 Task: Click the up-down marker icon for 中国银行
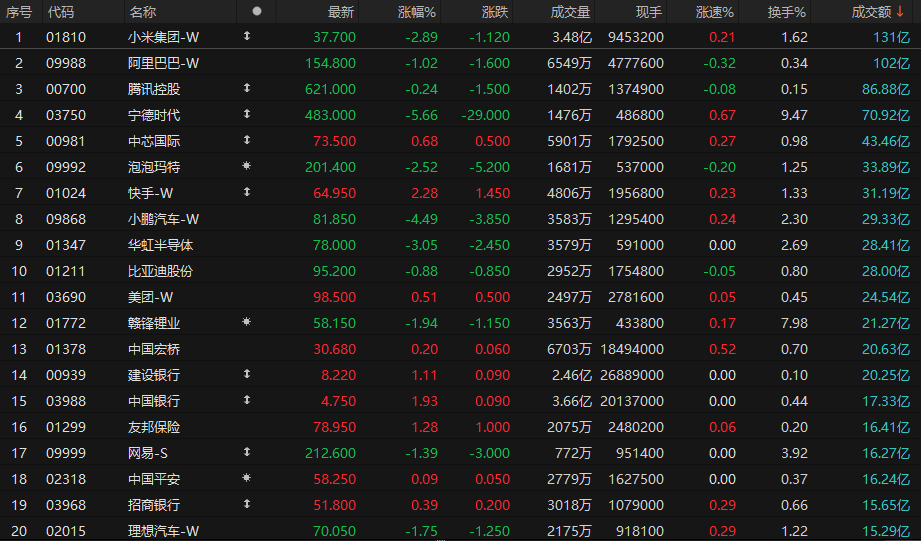coord(247,400)
